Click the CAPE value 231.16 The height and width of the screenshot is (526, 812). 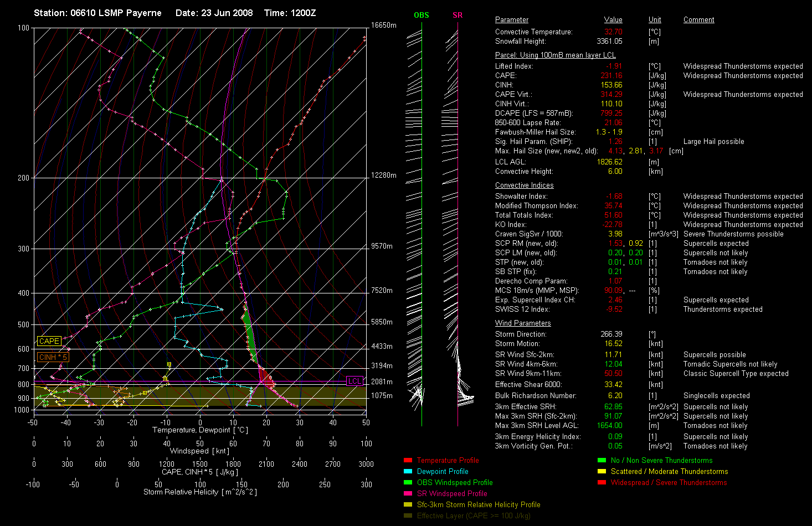click(611, 76)
